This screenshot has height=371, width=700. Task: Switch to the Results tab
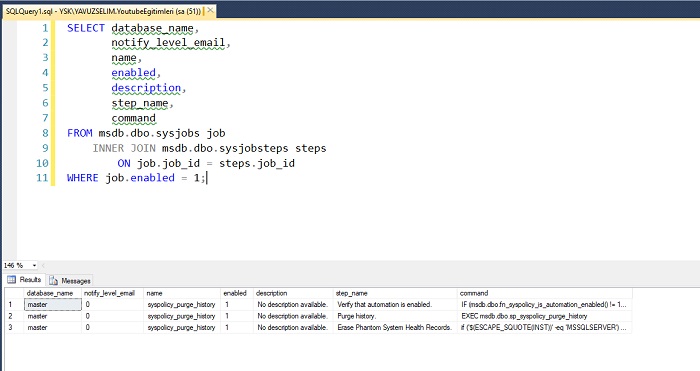point(25,280)
